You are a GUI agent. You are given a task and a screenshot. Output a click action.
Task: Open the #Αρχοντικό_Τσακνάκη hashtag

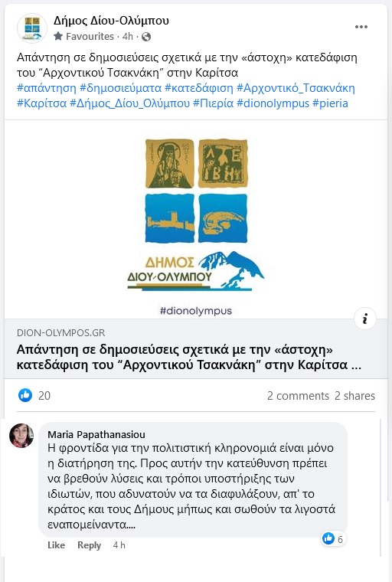296,88
